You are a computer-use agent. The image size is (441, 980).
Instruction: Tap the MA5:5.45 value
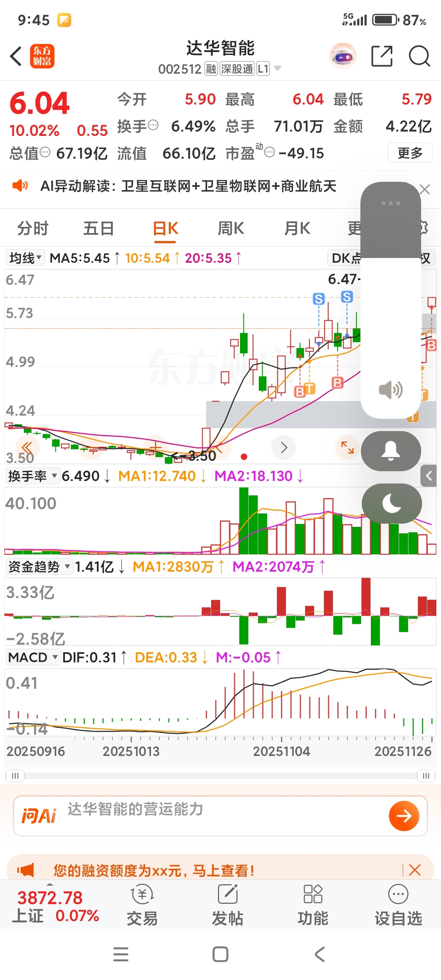[x=80, y=258]
